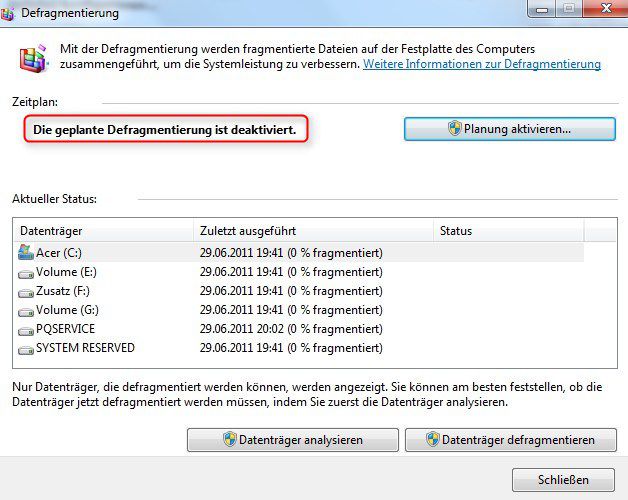
Task: Click the Acer (C:) Windows drive icon
Action: click(x=26, y=252)
